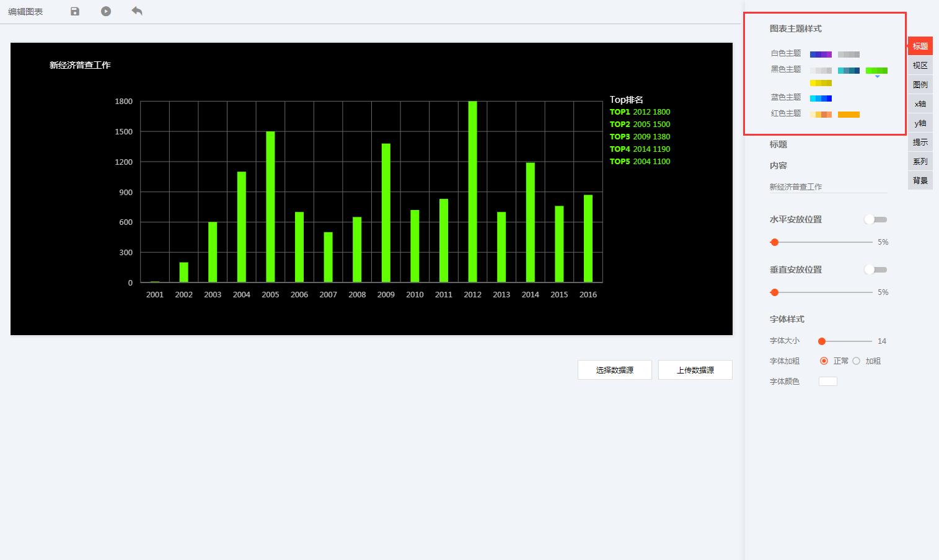Click the save icon in top toolbar

(x=75, y=11)
